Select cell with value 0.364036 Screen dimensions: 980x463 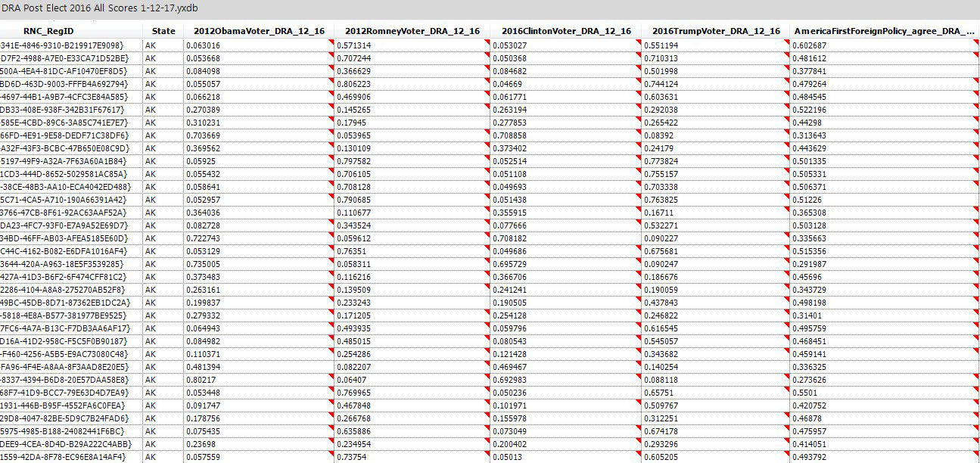pos(259,213)
